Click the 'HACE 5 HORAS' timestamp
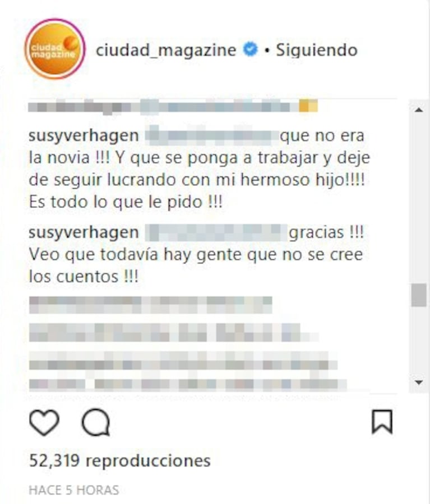Viewport: 430px width, 504px height. click(x=73, y=490)
